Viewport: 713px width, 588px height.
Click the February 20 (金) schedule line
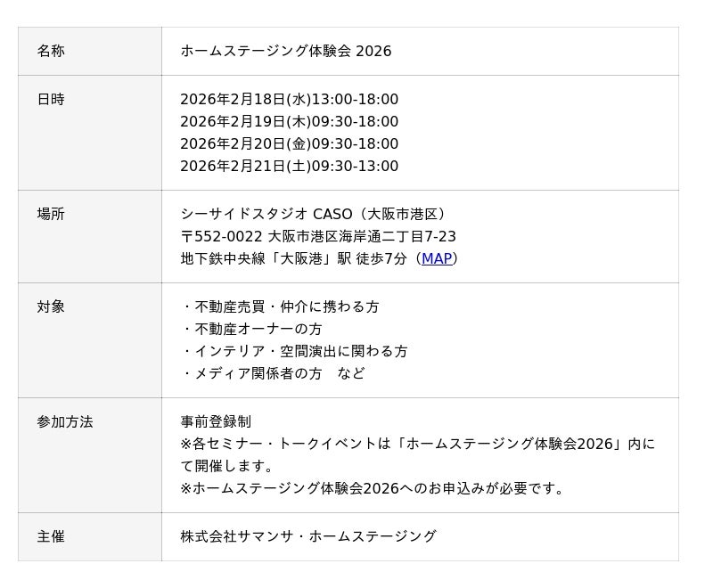tap(289, 143)
